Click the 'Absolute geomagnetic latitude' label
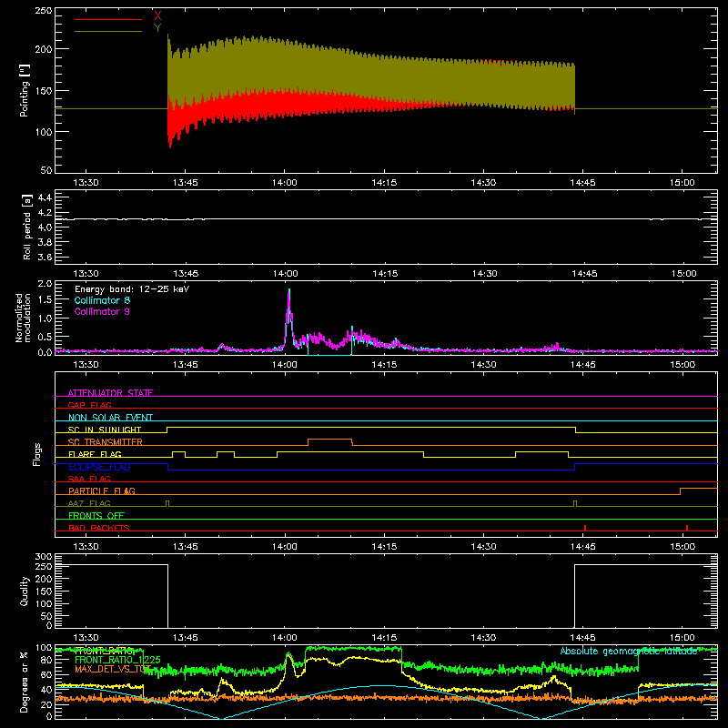This screenshot has width=728, height=728. [629, 651]
